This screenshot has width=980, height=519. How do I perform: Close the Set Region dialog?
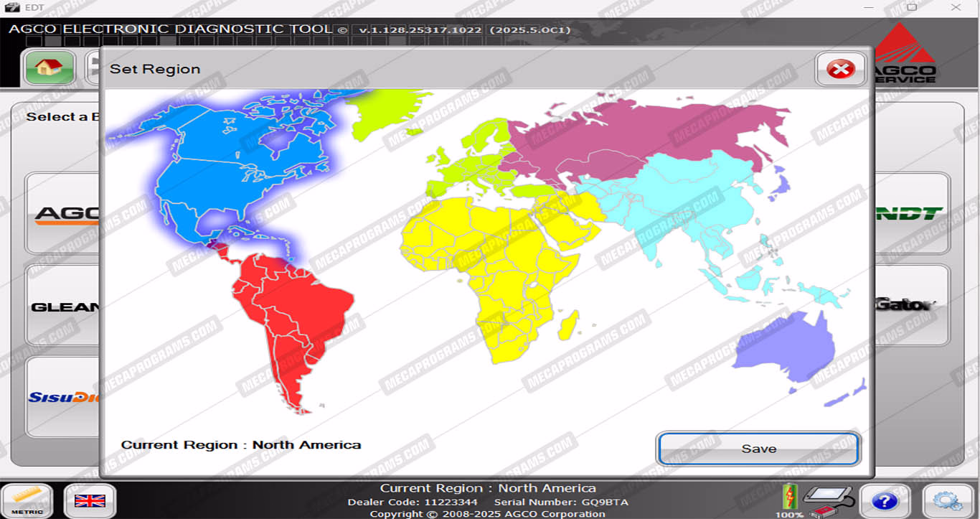pos(840,70)
